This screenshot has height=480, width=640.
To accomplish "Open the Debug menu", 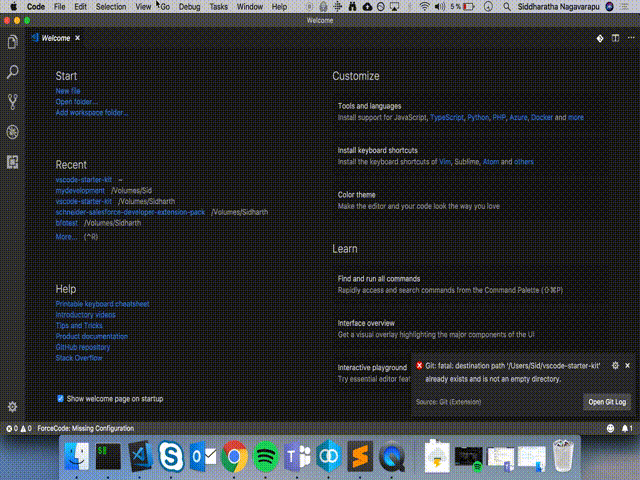I will 189,7.
